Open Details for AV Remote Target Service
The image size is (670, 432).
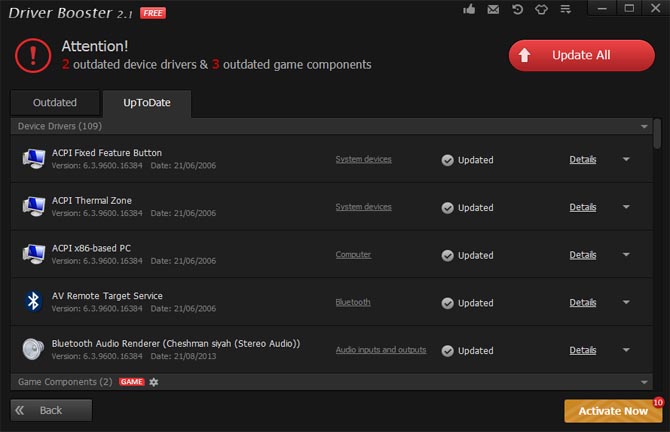point(583,303)
